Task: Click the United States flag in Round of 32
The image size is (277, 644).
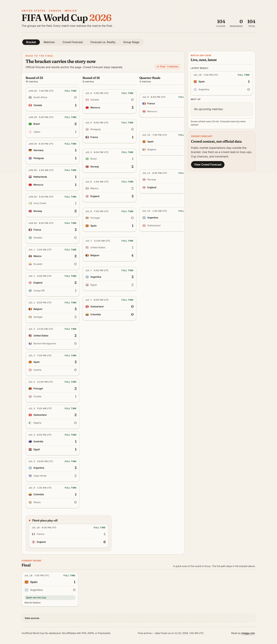Action: tap(30, 335)
